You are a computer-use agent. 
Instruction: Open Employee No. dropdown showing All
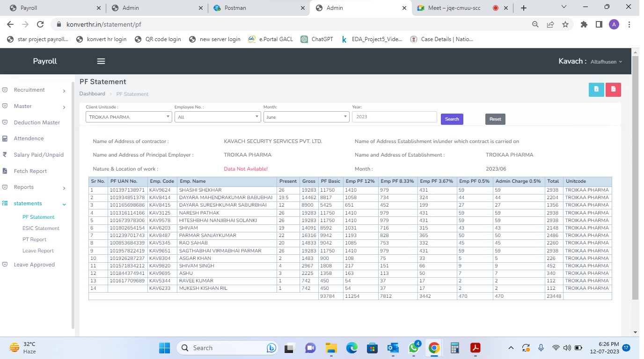[x=218, y=117]
